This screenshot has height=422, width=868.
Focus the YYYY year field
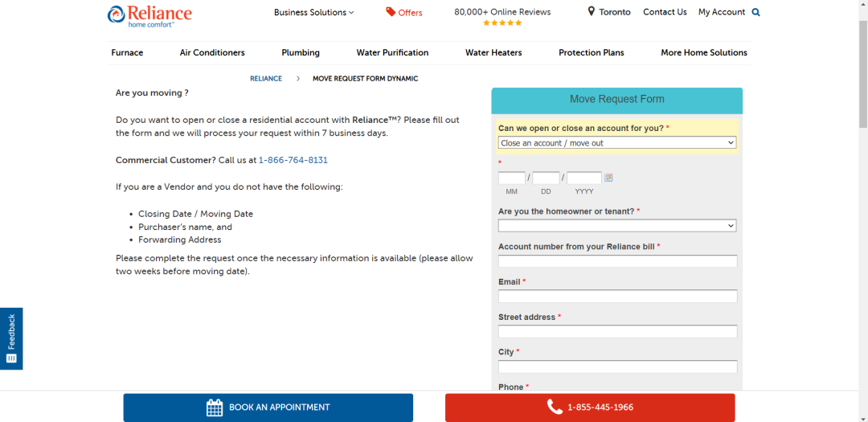(x=584, y=178)
